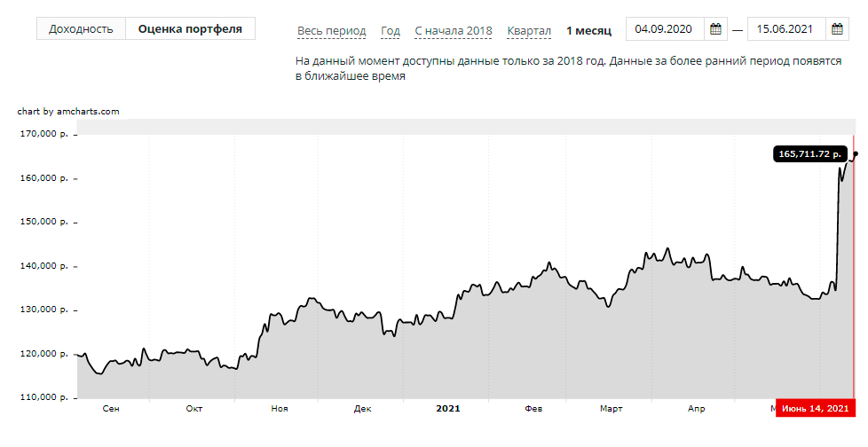Click the 110,000 р. axis label
This screenshot has width=868, height=447.
click(44, 397)
